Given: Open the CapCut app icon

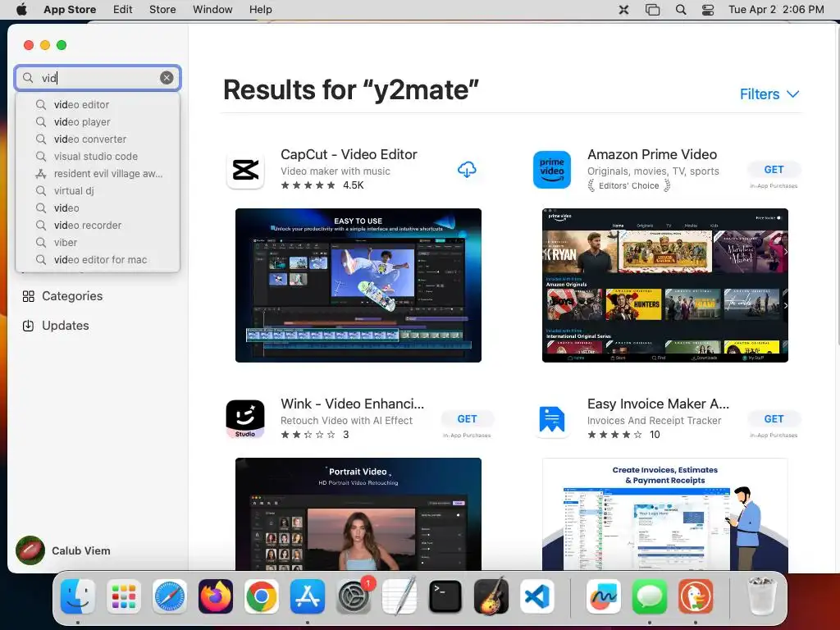Looking at the screenshot, I should [x=245, y=170].
